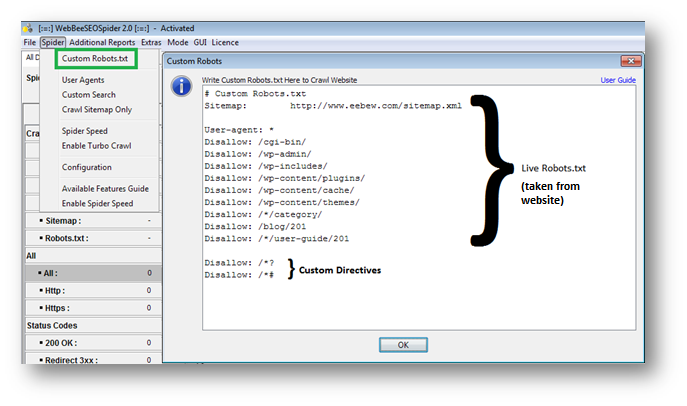Click the 'Disallow: /*/user-guide/201' line
Viewport: 687px width, 406px height.
(277, 239)
